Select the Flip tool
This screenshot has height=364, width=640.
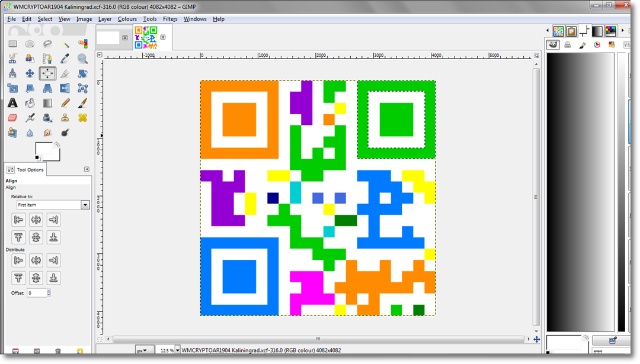click(65, 88)
